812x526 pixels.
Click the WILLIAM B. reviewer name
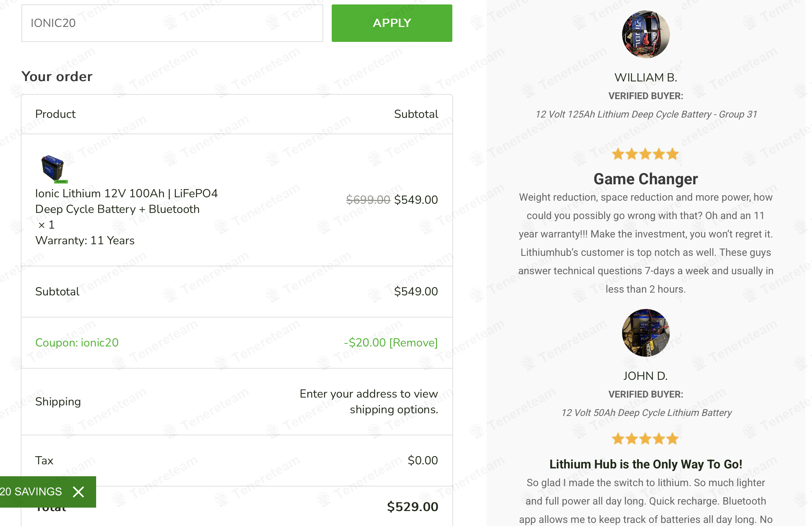click(645, 78)
